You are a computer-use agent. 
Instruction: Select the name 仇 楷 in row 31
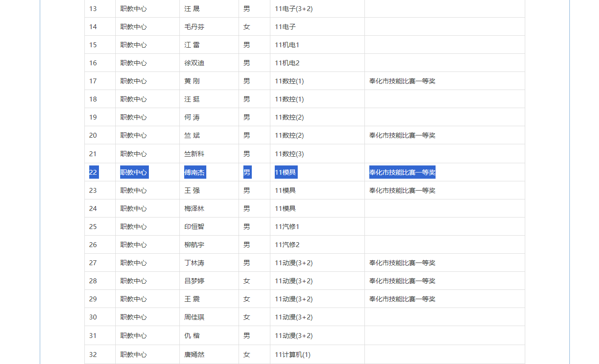[x=192, y=336]
